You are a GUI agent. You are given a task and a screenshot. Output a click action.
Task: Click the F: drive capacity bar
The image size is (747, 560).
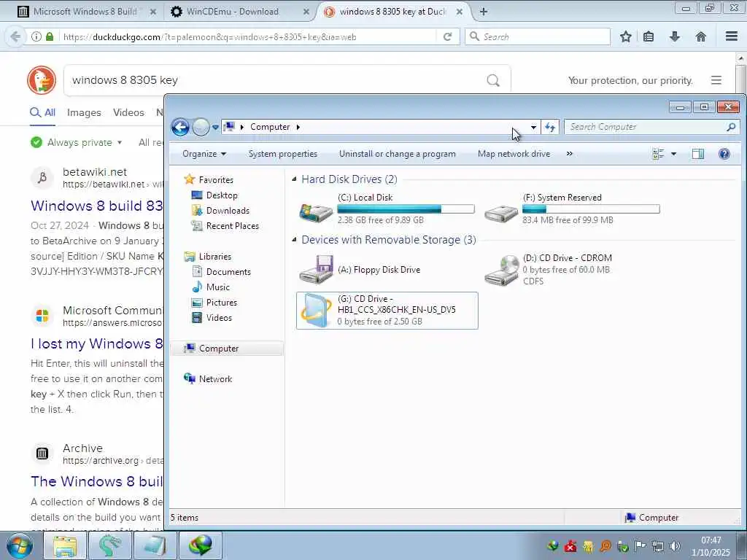[591, 209]
